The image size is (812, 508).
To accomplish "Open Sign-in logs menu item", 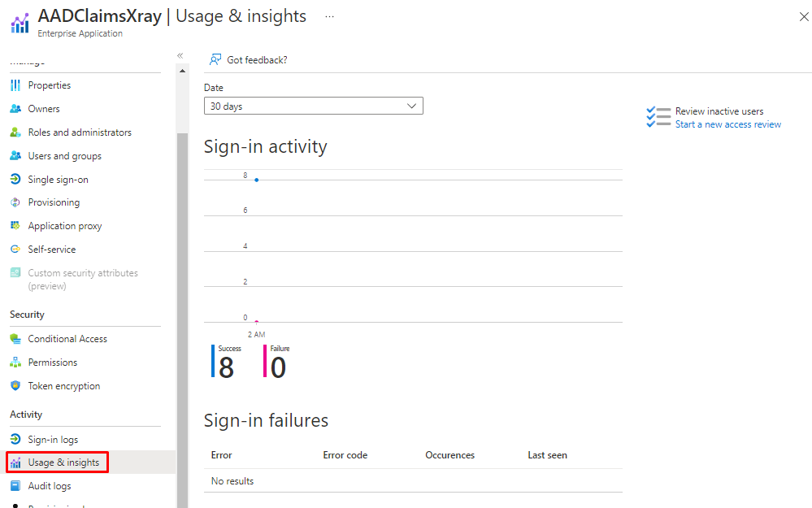I will [53, 440].
